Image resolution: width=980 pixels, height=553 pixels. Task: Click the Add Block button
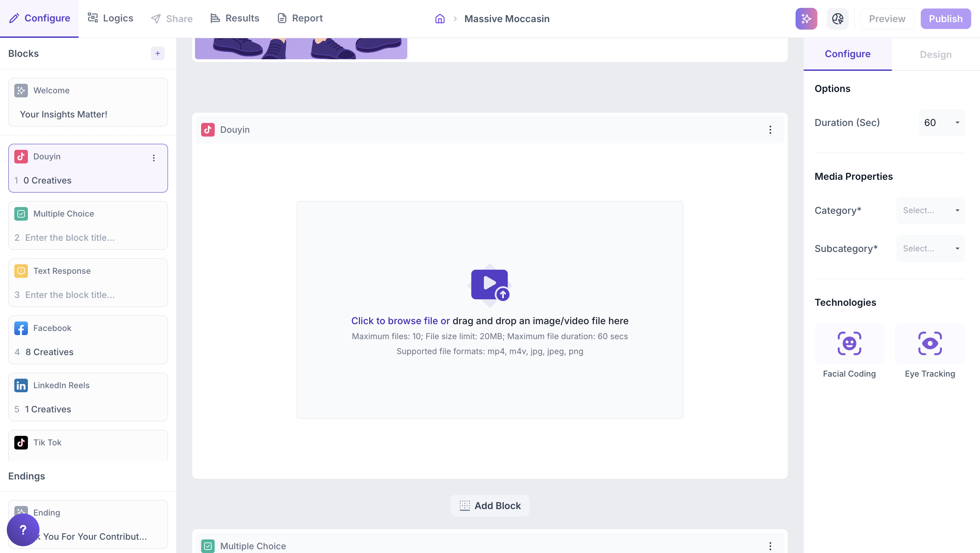click(x=490, y=505)
